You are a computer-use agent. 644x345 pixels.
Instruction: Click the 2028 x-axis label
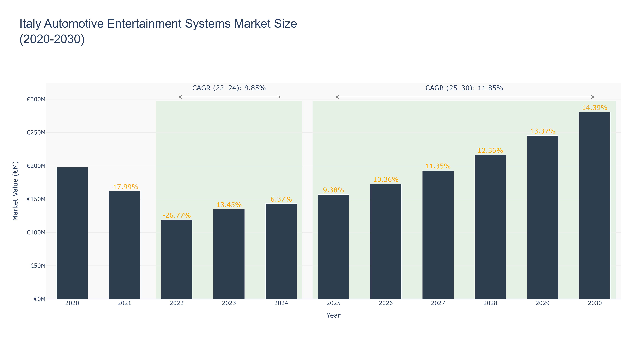pyautogui.click(x=490, y=303)
